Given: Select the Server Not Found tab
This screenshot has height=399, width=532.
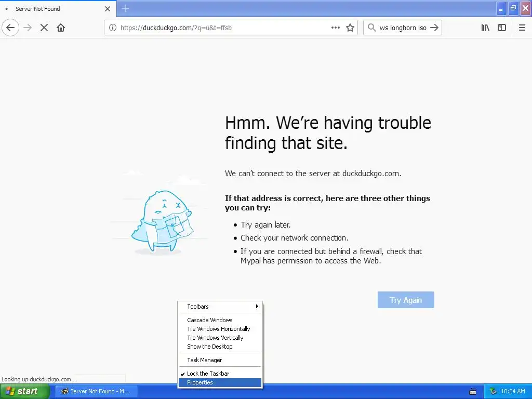Looking at the screenshot, I should (58, 8).
